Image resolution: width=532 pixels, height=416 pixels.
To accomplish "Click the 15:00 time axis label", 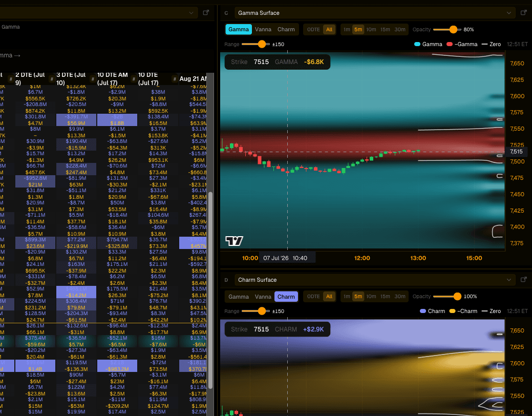I will (474, 258).
